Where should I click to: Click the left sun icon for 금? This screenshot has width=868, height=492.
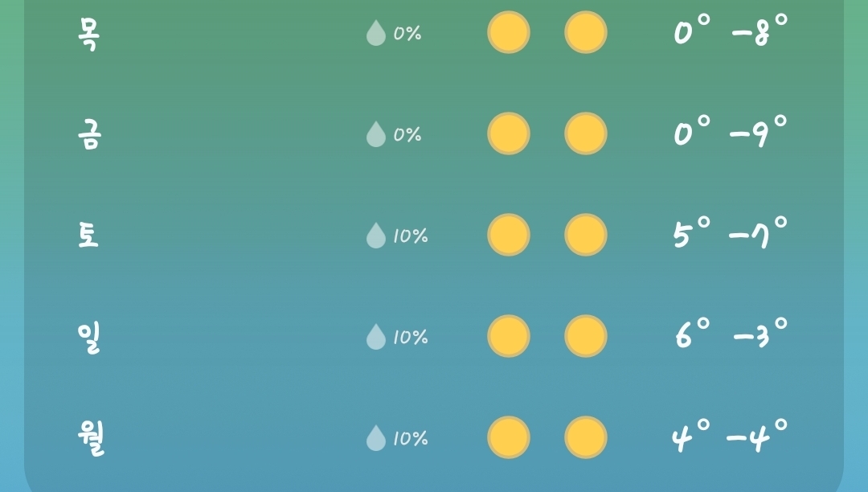pyautogui.click(x=509, y=133)
